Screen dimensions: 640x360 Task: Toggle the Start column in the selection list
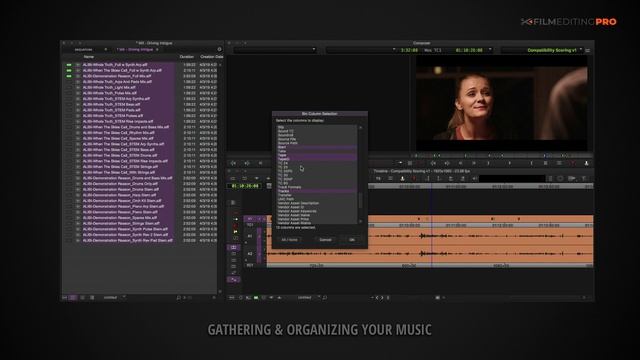(x=316, y=147)
